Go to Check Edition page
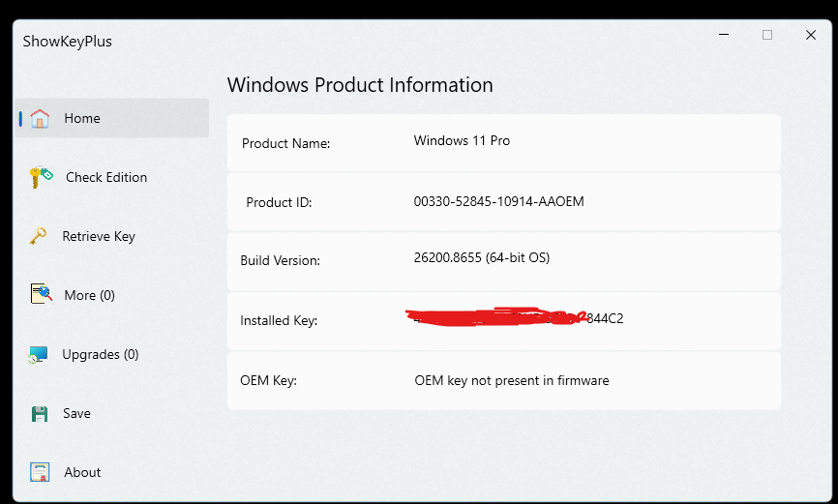 [x=112, y=177]
